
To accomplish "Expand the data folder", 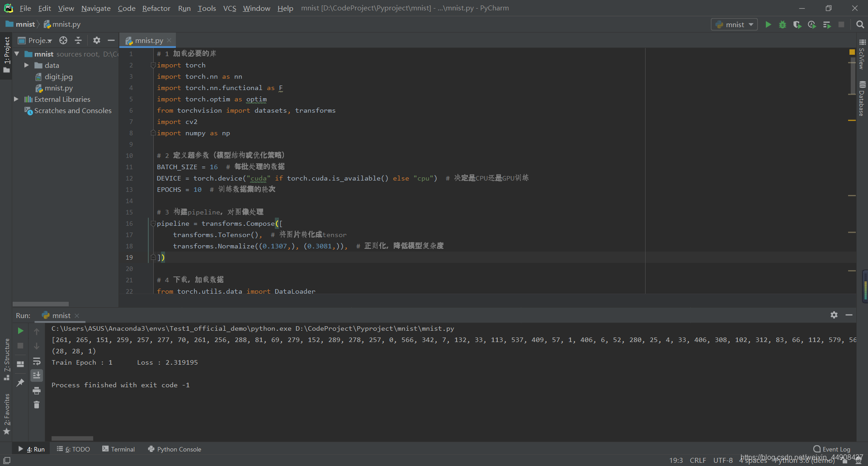I will 26,65.
